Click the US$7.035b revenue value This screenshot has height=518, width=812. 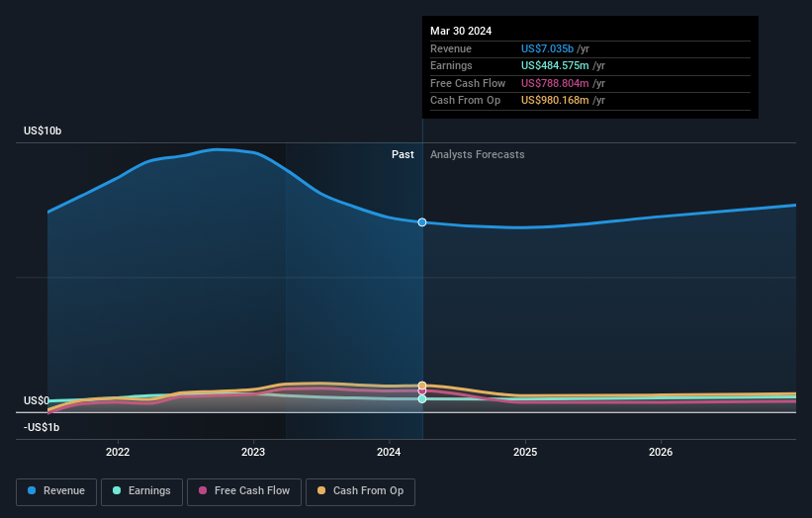click(547, 48)
